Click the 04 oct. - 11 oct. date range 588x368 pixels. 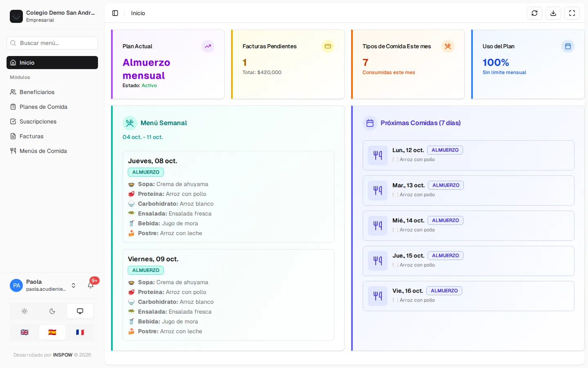coord(143,137)
